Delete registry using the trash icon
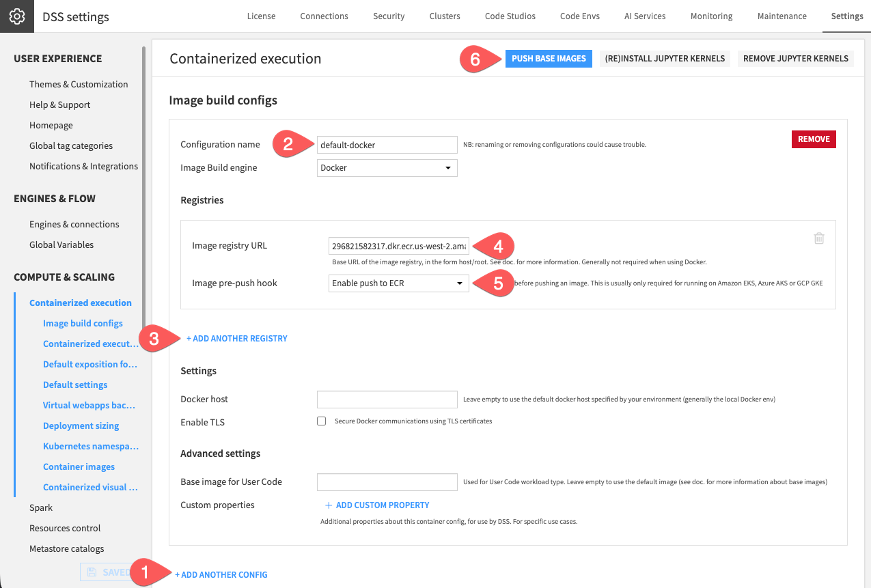This screenshot has width=871, height=588. coord(819,238)
